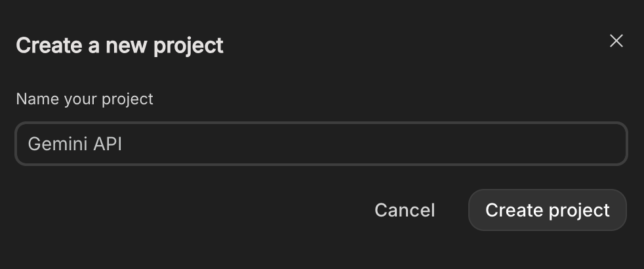
Task: Click the "Name your project" label
Action: (x=85, y=99)
